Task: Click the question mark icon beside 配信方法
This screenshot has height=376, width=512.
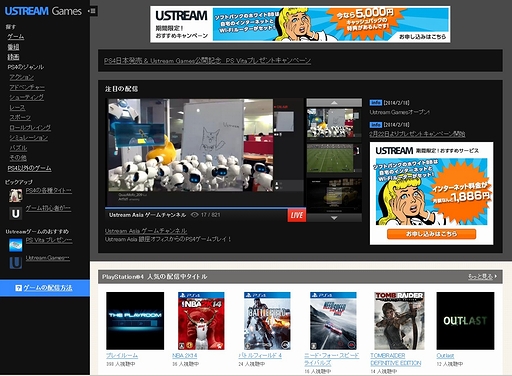Action: point(19,288)
